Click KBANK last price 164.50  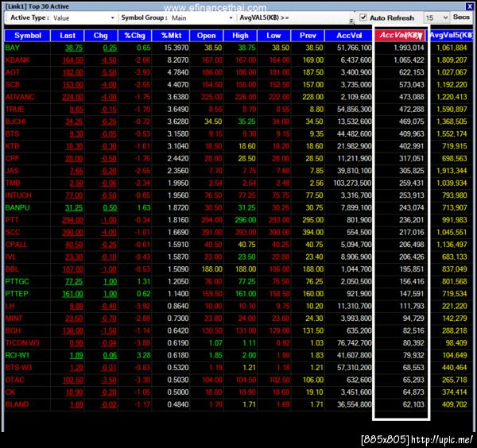pos(72,60)
